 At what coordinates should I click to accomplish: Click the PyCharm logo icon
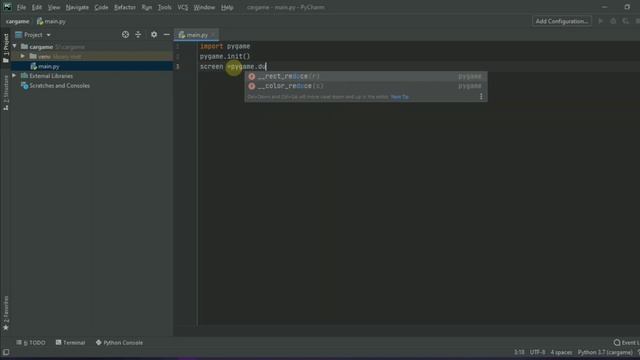point(7,7)
